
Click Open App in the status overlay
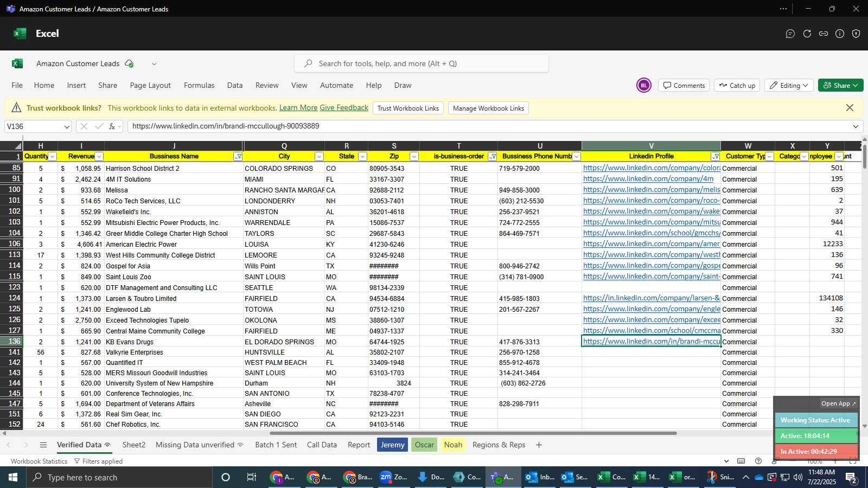(x=838, y=403)
